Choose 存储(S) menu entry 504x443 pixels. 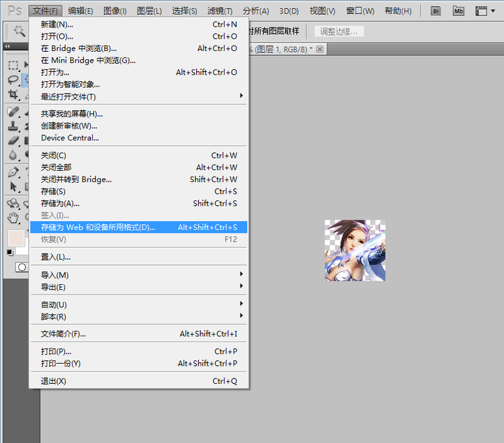click(x=138, y=192)
